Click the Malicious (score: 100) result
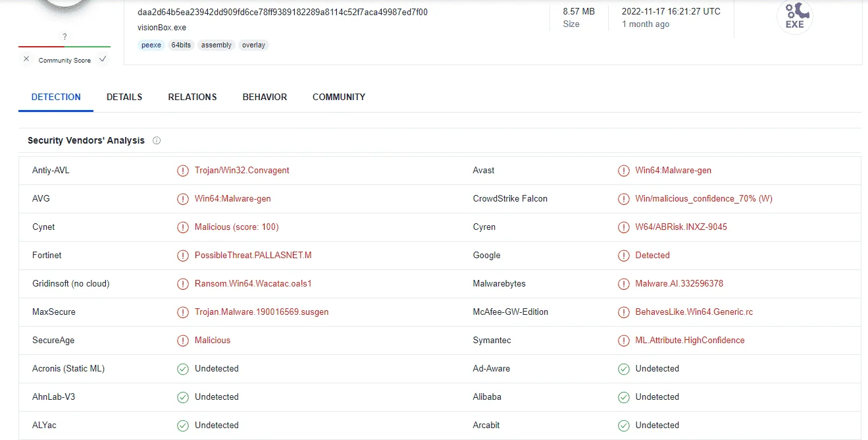868x440 pixels. pyautogui.click(x=237, y=227)
